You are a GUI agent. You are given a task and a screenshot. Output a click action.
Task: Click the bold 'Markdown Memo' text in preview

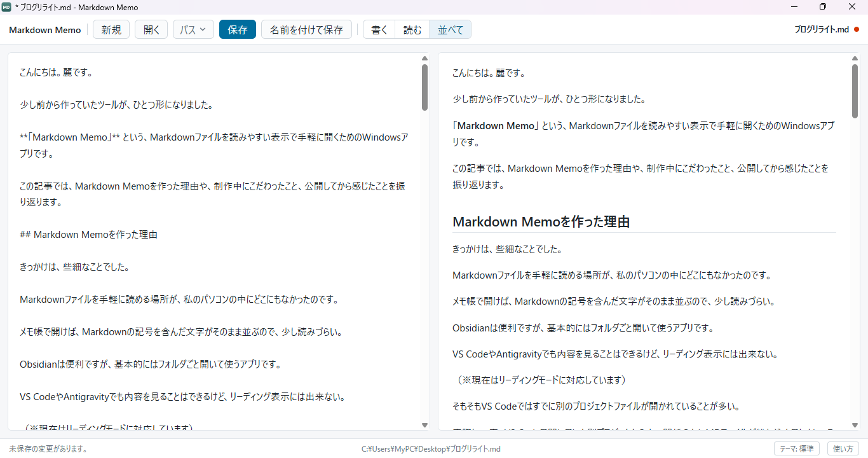click(x=496, y=126)
